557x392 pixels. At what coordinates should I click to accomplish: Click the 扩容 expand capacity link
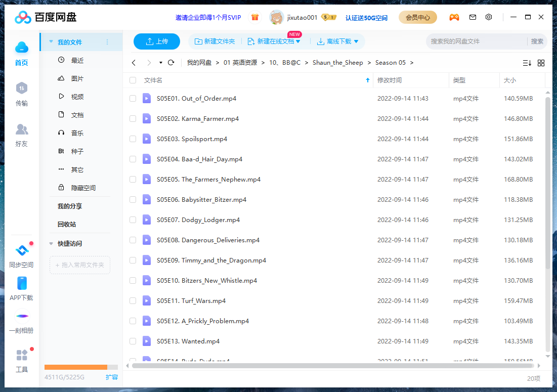coord(111,377)
